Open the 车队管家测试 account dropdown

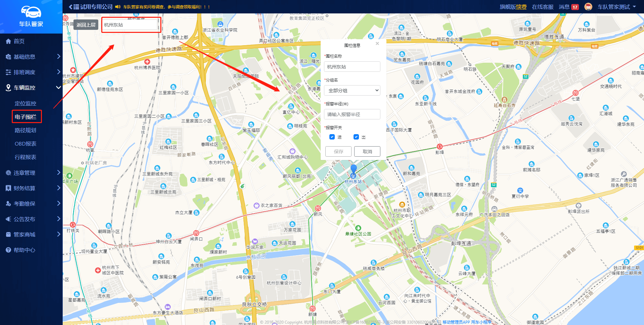click(616, 7)
